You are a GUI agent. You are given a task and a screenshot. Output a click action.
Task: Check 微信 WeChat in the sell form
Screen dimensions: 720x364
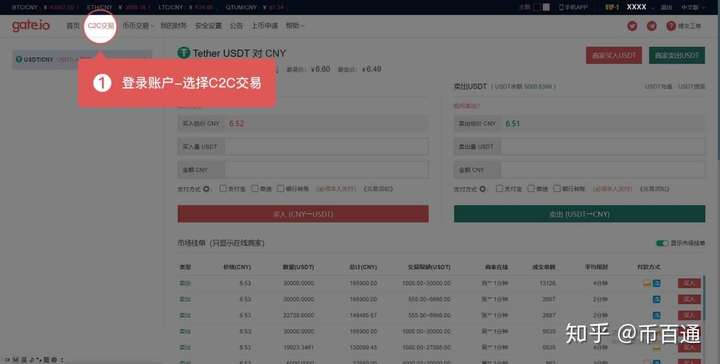click(531, 189)
